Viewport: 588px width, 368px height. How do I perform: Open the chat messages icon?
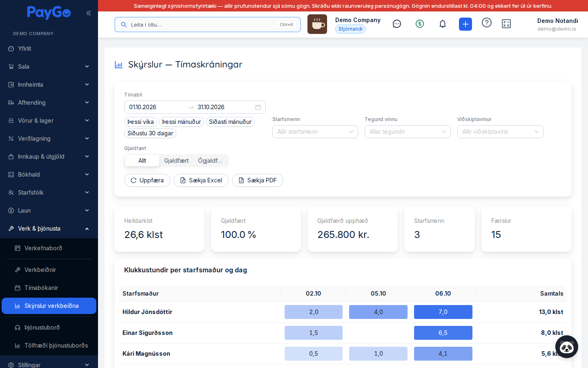397,24
